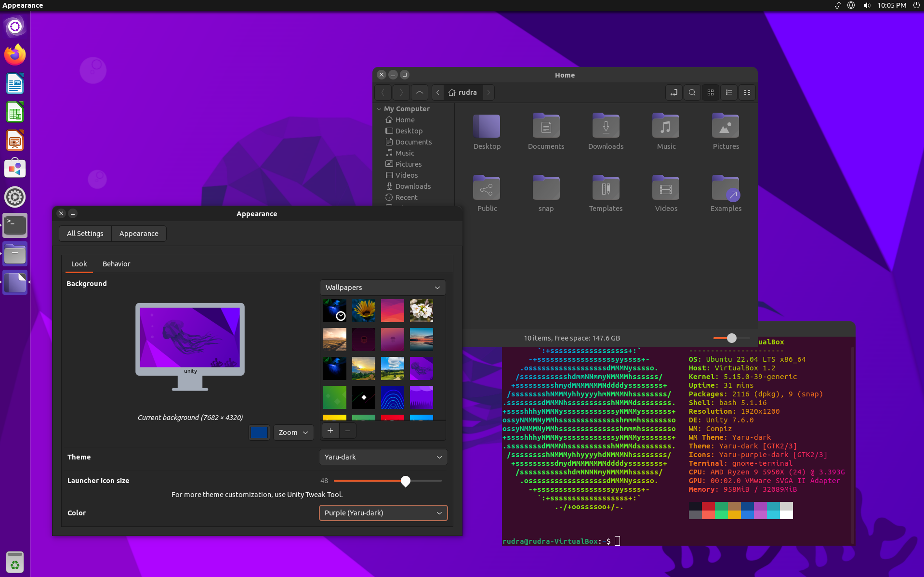Screen dimensions: 924x577
Task: Launch Firefox from the Unity launcher
Action: (15, 54)
